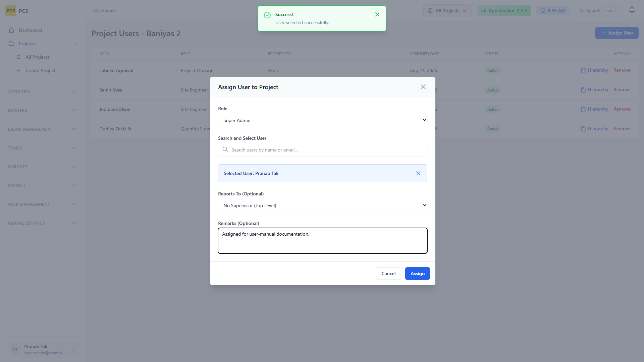Click the Assign button in dialog
Viewport: 644px width, 362px height.
pyautogui.click(x=418, y=274)
